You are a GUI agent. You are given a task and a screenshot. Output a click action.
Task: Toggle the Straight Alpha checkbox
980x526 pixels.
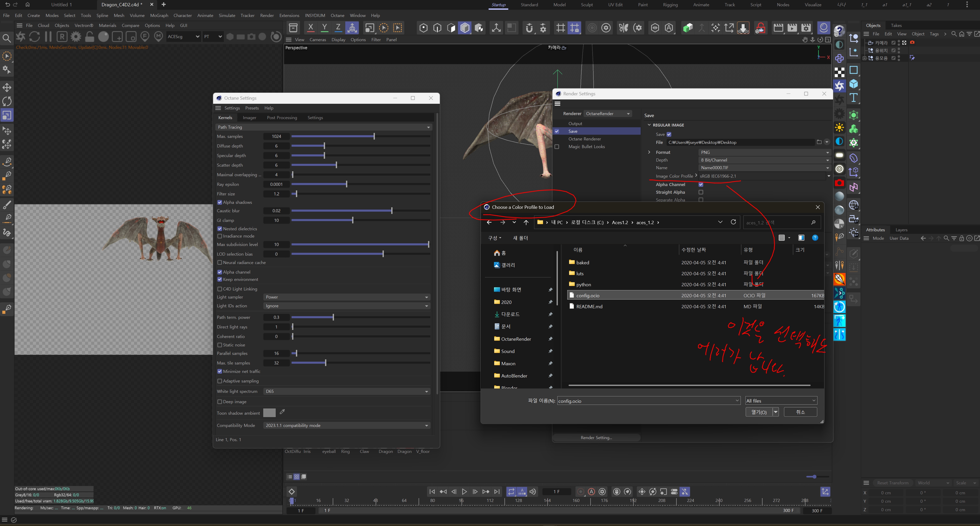click(701, 192)
